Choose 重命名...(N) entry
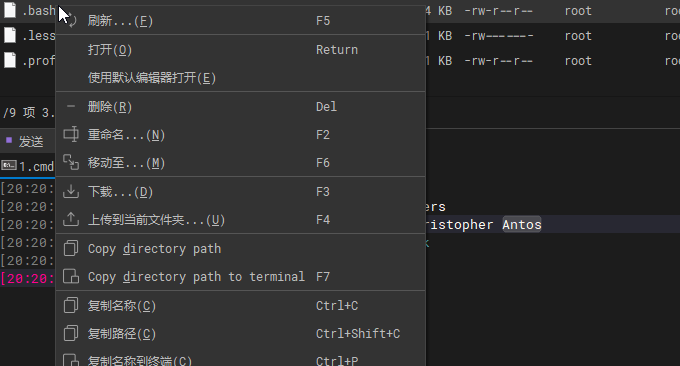The width and height of the screenshot is (680, 366). (241, 134)
